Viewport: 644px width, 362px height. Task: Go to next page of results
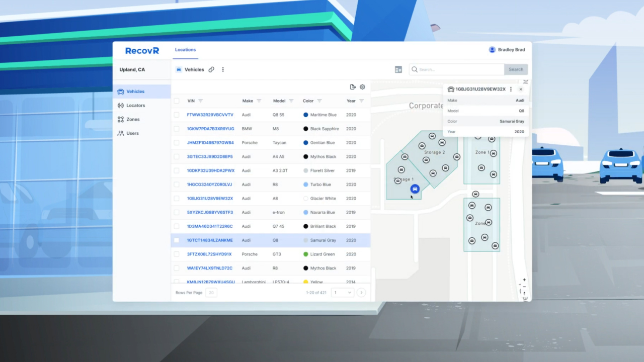361,293
